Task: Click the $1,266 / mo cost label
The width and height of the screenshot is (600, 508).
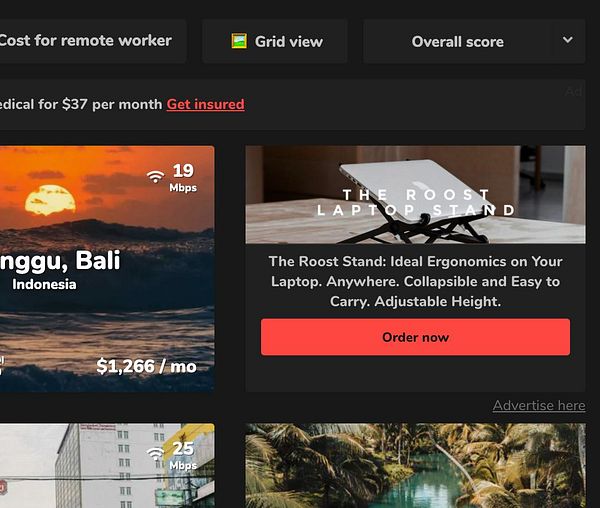Action: [x=146, y=366]
